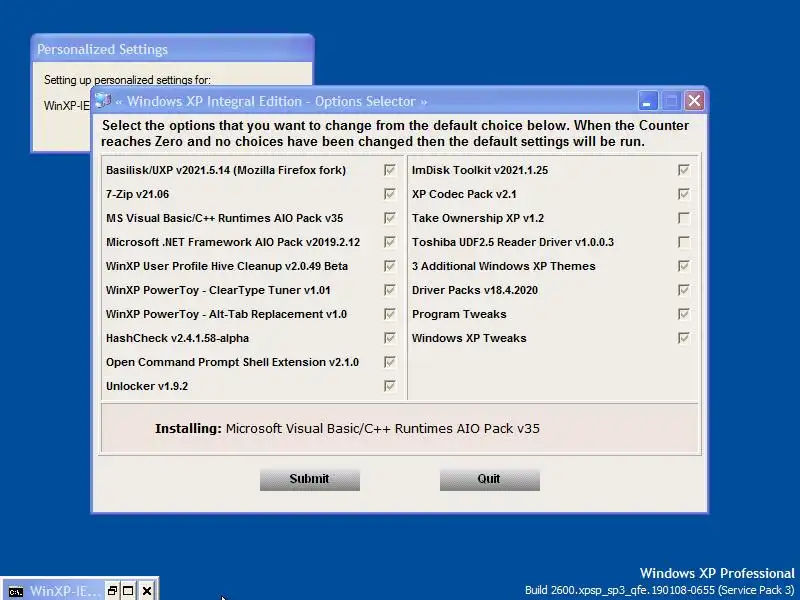The image size is (800, 600).
Task: Enable the Take Ownership XP v1.2 checkbox
Action: click(684, 218)
